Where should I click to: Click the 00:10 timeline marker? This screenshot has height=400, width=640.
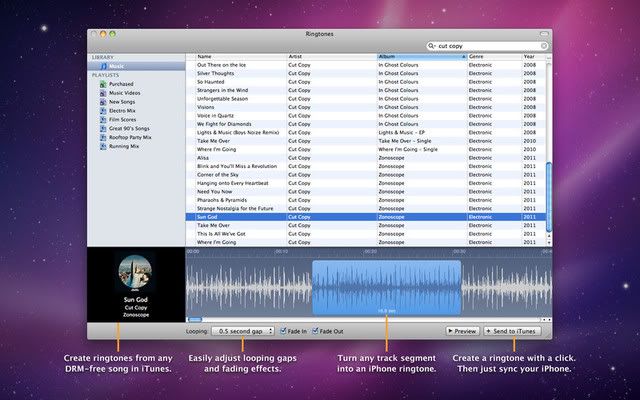pyautogui.click(x=281, y=251)
